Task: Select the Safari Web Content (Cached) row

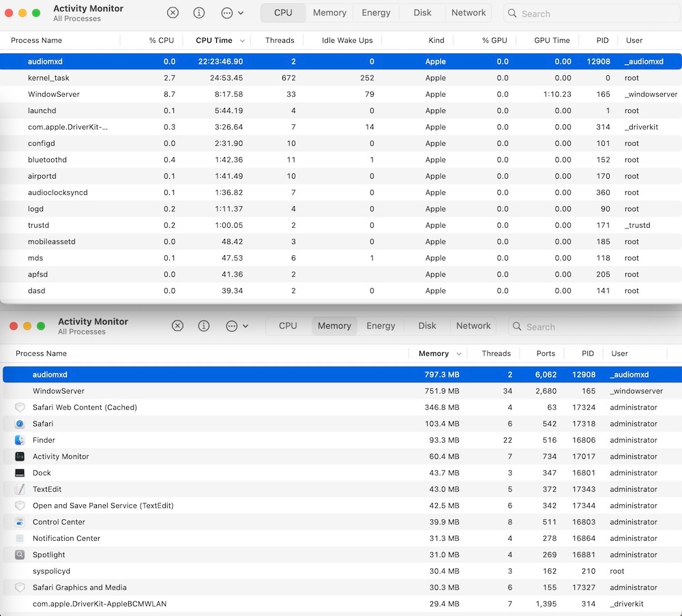Action: (x=342, y=408)
